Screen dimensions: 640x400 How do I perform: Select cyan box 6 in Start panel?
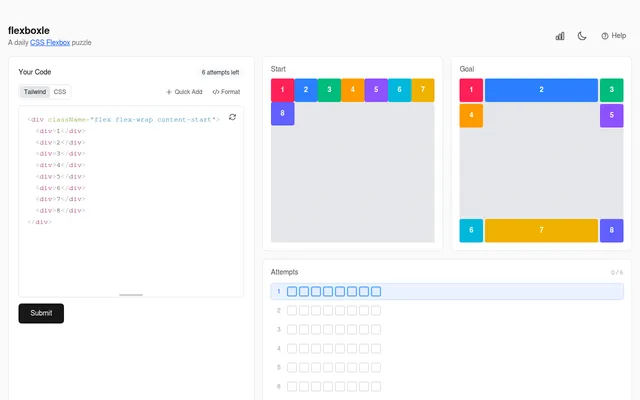click(399, 90)
